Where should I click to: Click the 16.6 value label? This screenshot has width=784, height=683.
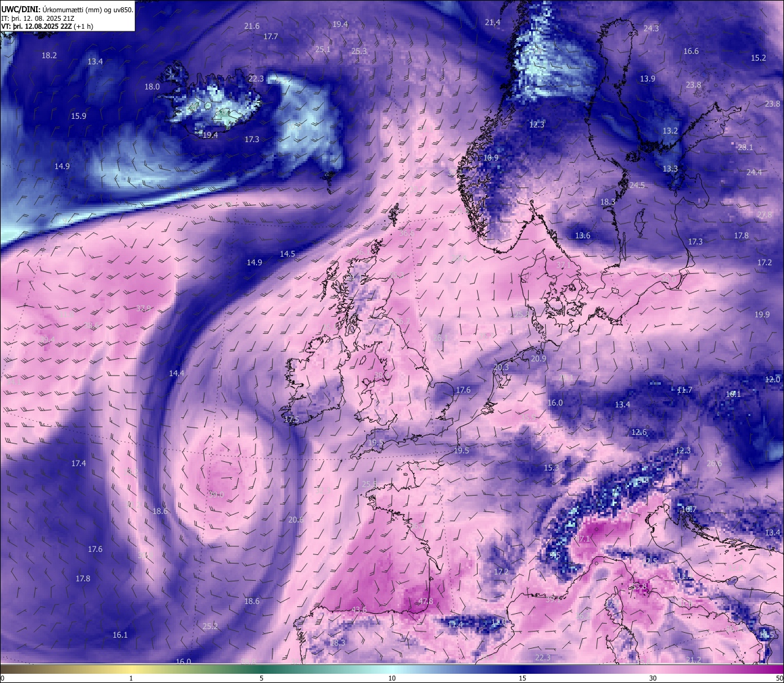(691, 51)
